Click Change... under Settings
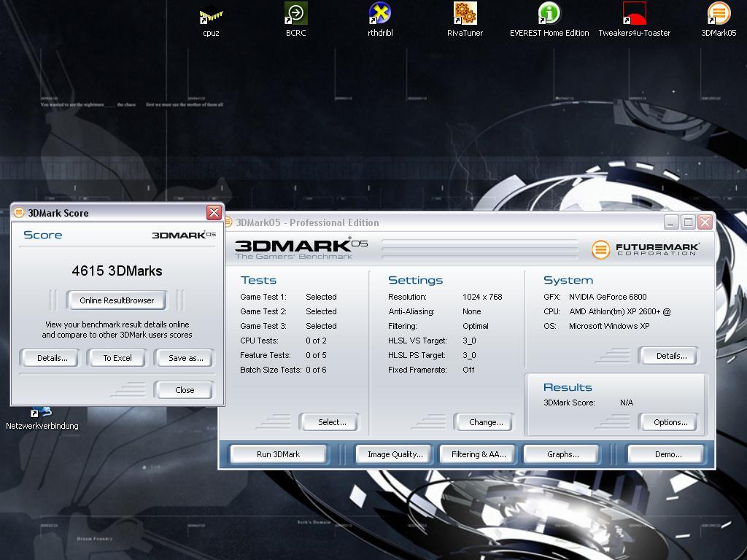The width and height of the screenshot is (747, 560). (485, 422)
